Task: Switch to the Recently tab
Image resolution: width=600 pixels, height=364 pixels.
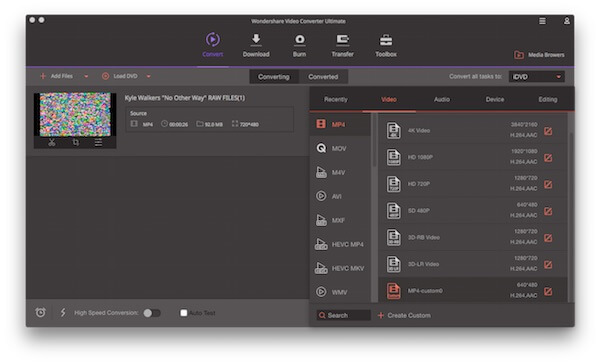Action: [x=336, y=100]
